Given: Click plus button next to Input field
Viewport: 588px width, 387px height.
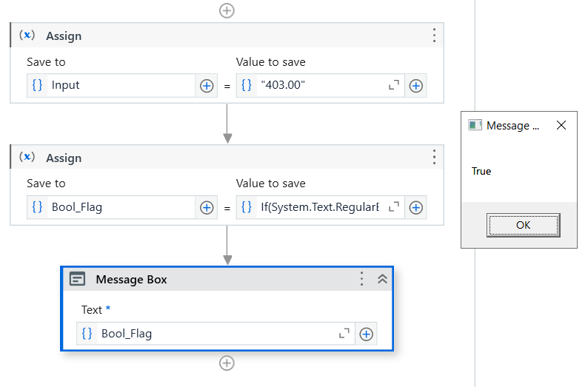Looking at the screenshot, I should [207, 86].
